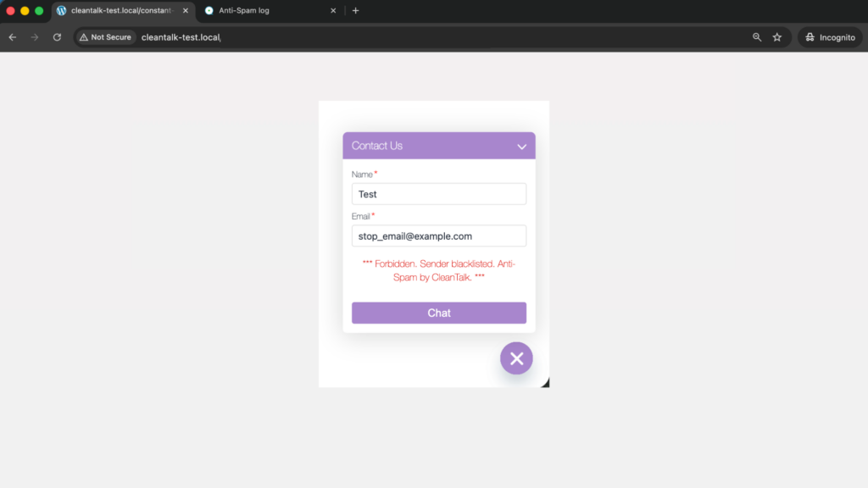The image size is (868, 488).
Task: Minimize the window with yellow button
Action: 25,10
